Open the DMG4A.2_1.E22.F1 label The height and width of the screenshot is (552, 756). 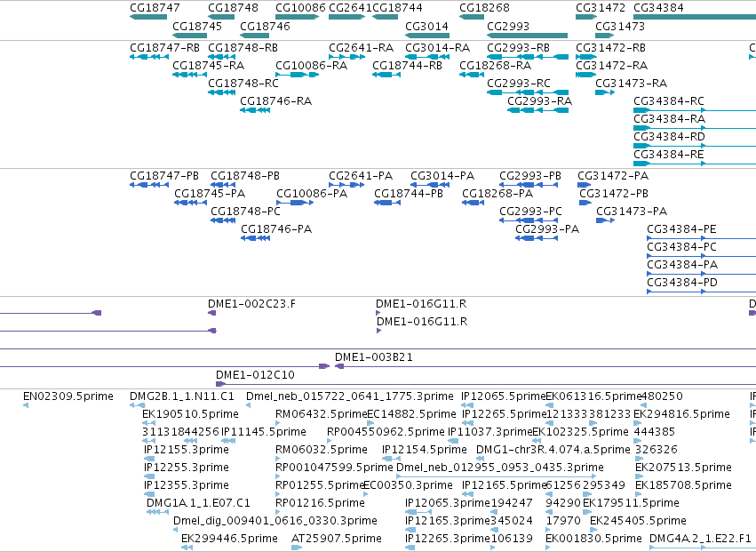pyautogui.click(x=700, y=539)
